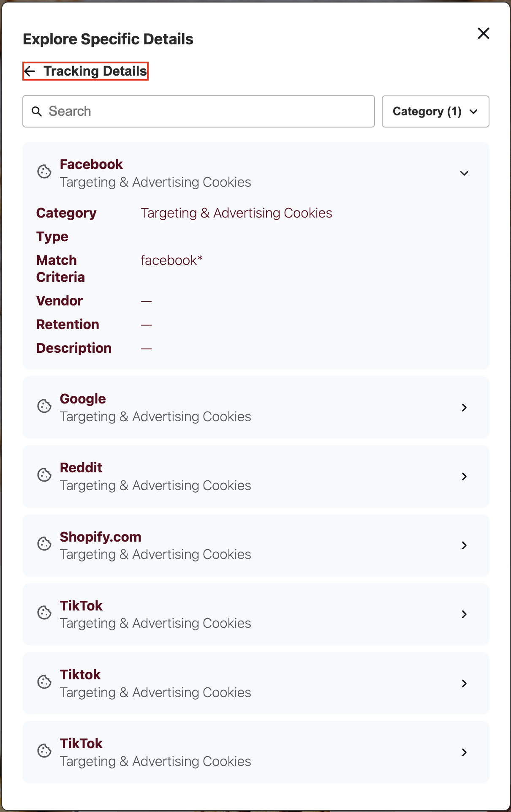Viewport: 511px width, 812px height.
Task: Select the facebook* match criteria value
Action: [171, 260]
